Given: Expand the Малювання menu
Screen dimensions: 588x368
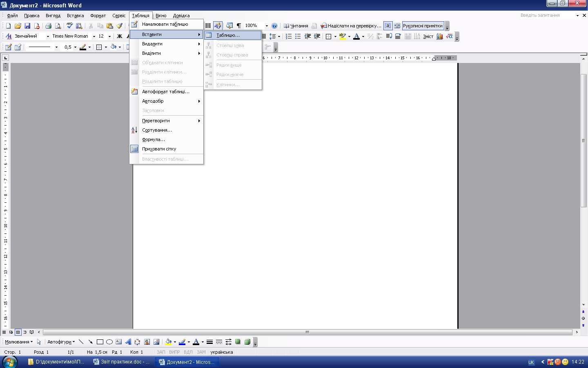Looking at the screenshot, I should coord(19,342).
